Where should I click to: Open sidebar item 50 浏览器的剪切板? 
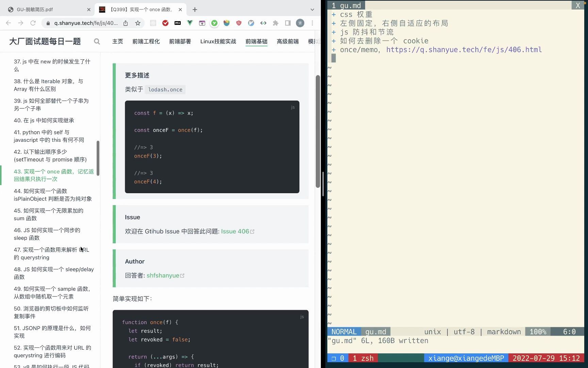click(x=51, y=312)
